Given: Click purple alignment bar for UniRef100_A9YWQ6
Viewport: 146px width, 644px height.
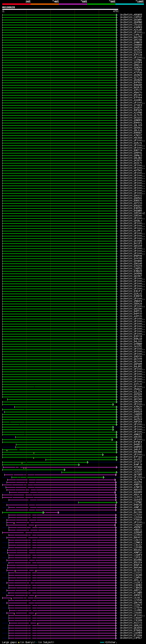Looking at the screenshot, I should [60, 467].
